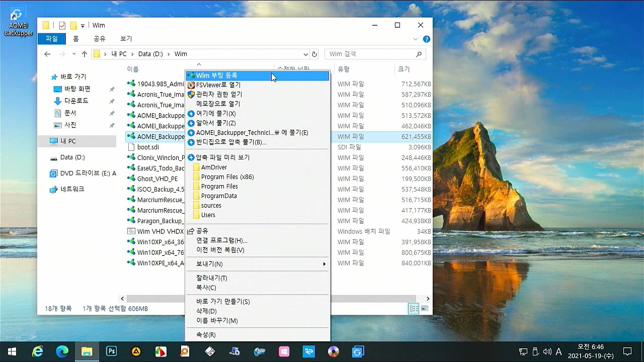Open 'sources' preview folder
The height and width of the screenshot is (362, 644).
pyautogui.click(x=258, y=206)
